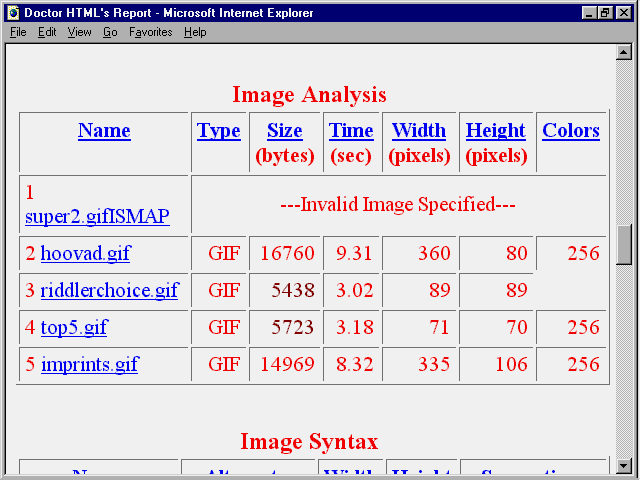The image size is (640, 480).
Task: Click the Type column header link
Action: tap(218, 131)
